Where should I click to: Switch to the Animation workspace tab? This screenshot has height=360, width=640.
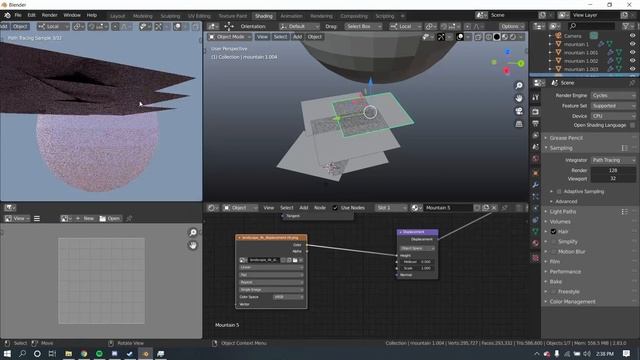coord(291,16)
